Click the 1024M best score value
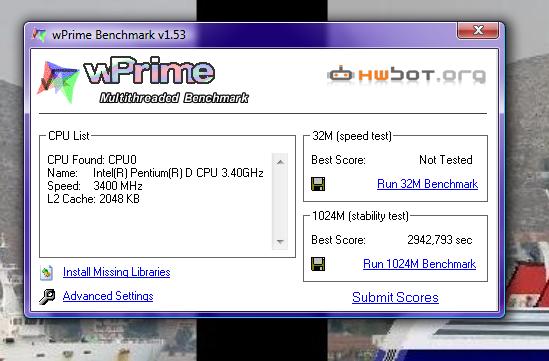Image resolution: width=549 pixels, height=361 pixels. click(x=440, y=240)
